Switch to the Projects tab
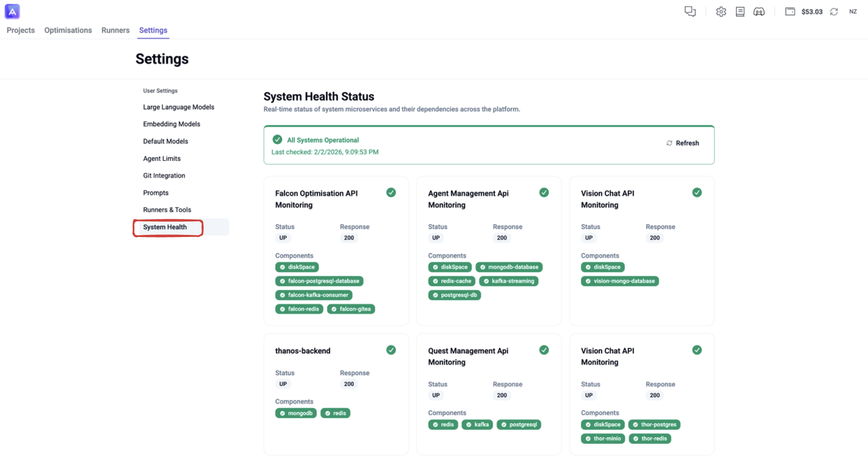The width and height of the screenshot is (868, 463). (x=20, y=30)
